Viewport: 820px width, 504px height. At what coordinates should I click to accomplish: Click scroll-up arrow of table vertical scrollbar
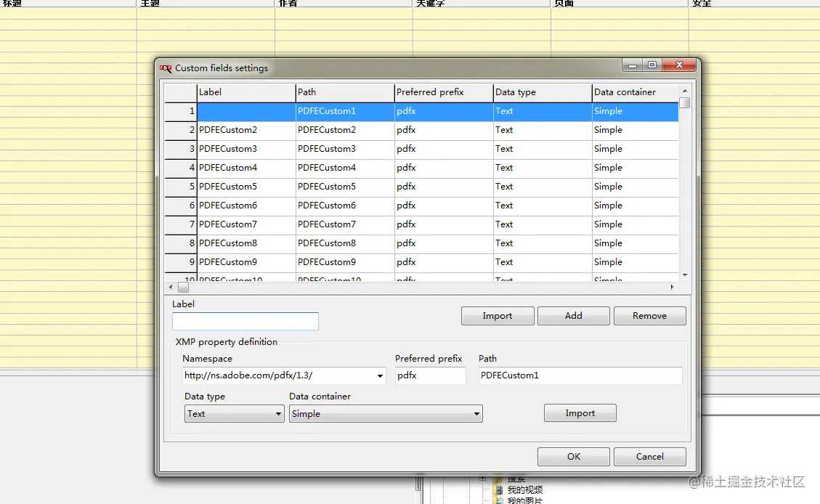coord(685,91)
